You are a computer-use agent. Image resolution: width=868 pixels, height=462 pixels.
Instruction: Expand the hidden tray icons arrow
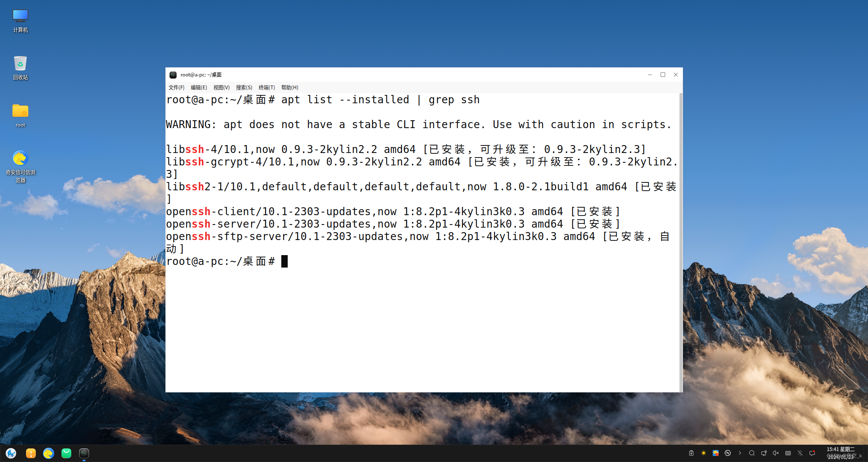tap(739, 453)
